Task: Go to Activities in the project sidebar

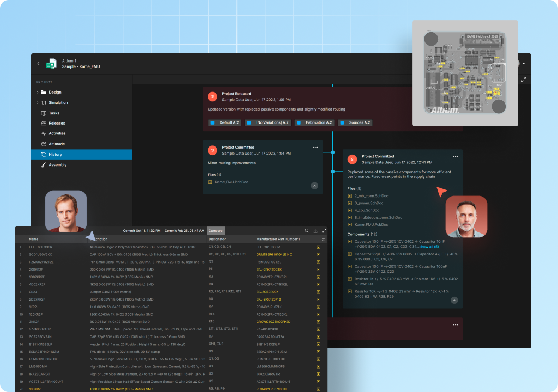Action: click(57, 133)
